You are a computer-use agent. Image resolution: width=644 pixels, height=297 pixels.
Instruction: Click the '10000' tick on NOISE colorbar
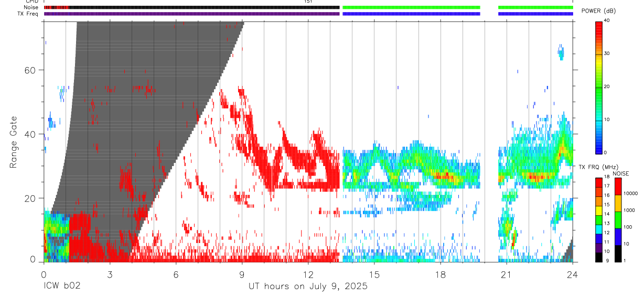[x=631, y=193]
